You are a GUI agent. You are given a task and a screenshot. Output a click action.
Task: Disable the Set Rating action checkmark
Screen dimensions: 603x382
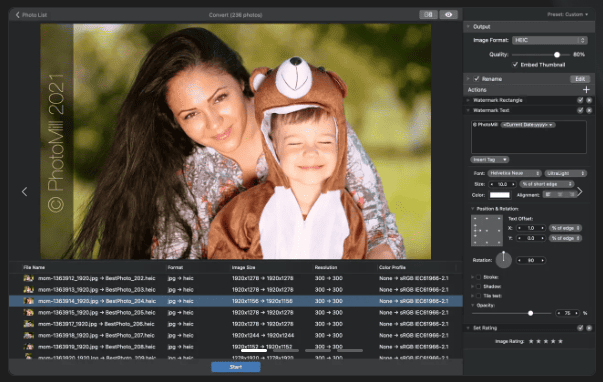coord(580,328)
